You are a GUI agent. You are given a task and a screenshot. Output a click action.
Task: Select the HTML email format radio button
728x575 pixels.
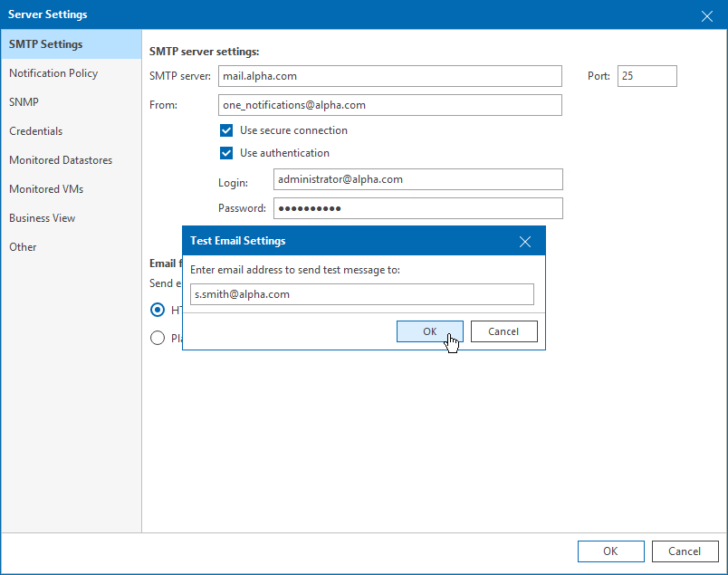(x=158, y=310)
